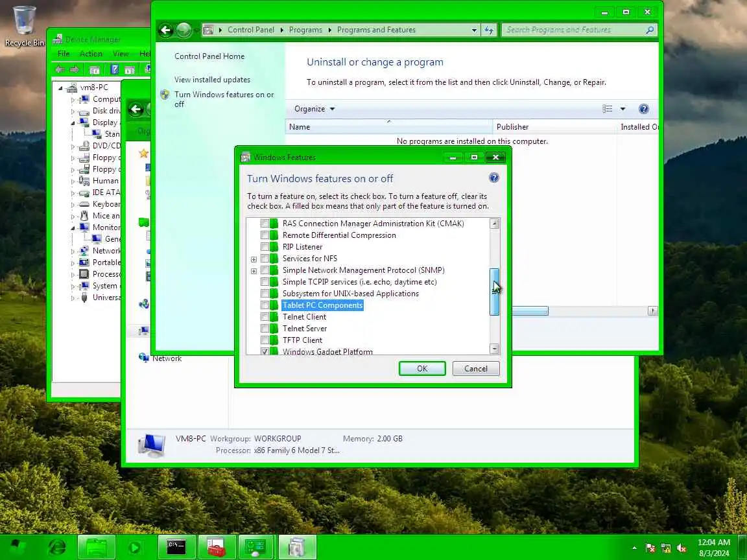Open the Organize dropdown menu
Viewport: 747px width, 560px height.
click(314, 109)
